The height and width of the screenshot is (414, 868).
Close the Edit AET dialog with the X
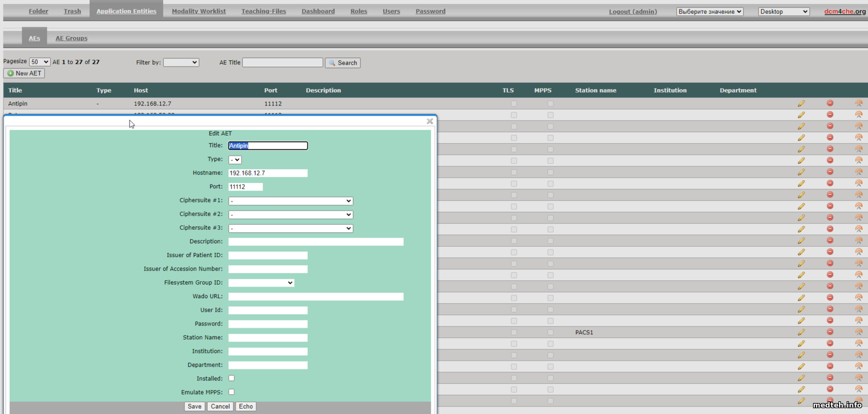pos(429,122)
